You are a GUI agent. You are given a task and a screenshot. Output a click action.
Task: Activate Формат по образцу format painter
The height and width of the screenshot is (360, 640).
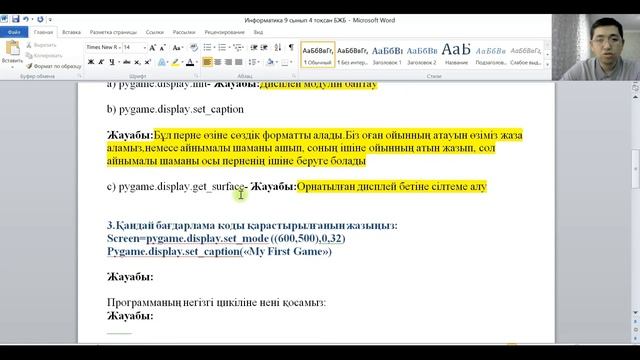tap(53, 66)
